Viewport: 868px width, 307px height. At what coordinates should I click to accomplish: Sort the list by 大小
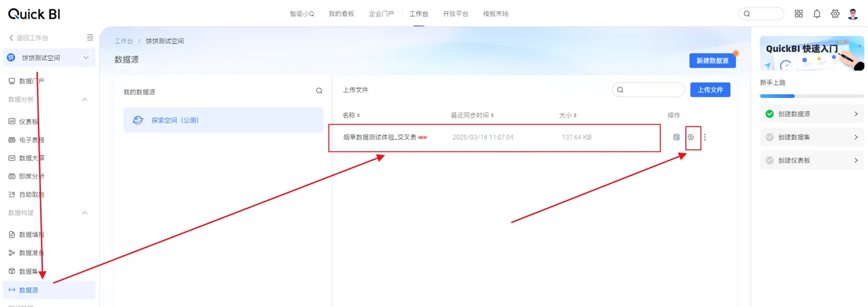click(567, 115)
